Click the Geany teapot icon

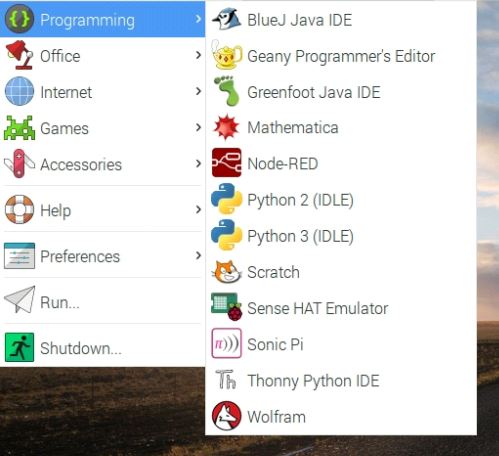226,55
